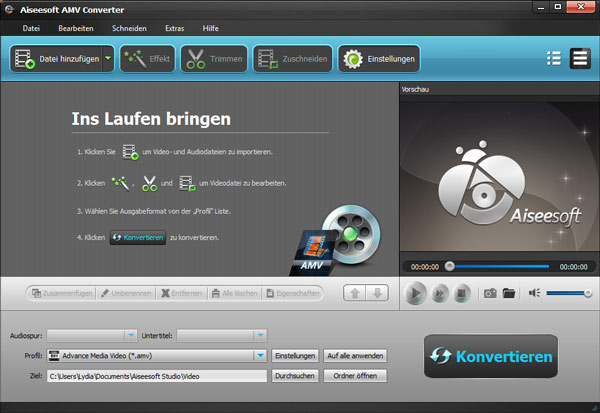
Task: Click the Vorschau panel label
Action: (415, 90)
